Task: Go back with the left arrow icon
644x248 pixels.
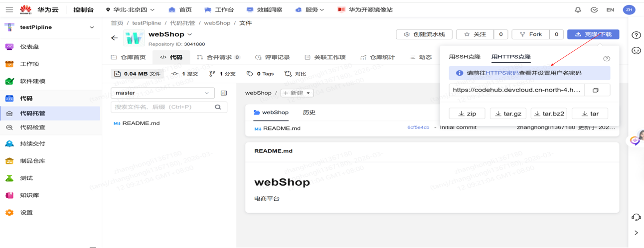Action: click(x=114, y=38)
